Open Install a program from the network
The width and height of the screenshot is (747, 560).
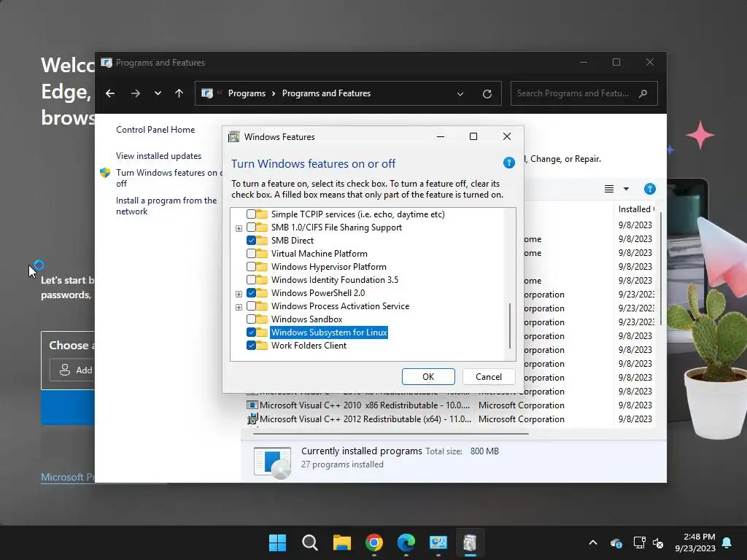166,206
